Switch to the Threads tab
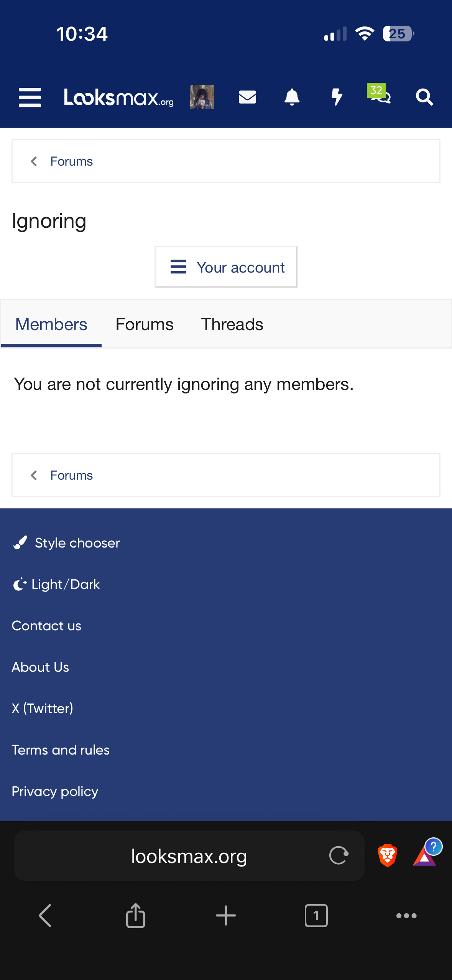Screen dimensions: 452x980 click(x=232, y=324)
